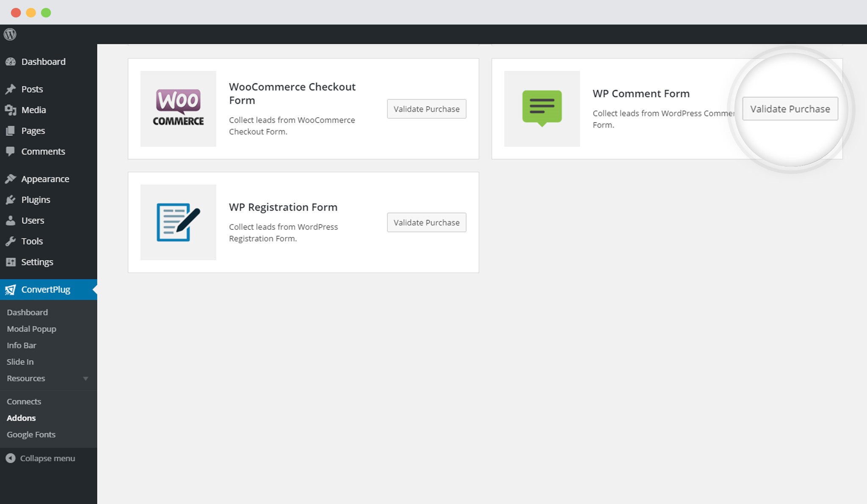Validate purchase for WP Registration Form
Viewport: 867px width, 504px height.
427,222
